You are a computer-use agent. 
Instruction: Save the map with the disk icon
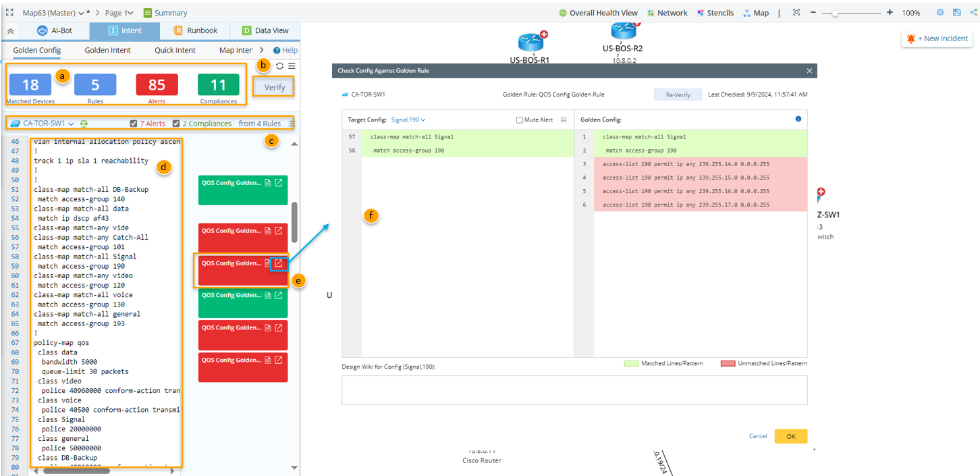[956, 12]
